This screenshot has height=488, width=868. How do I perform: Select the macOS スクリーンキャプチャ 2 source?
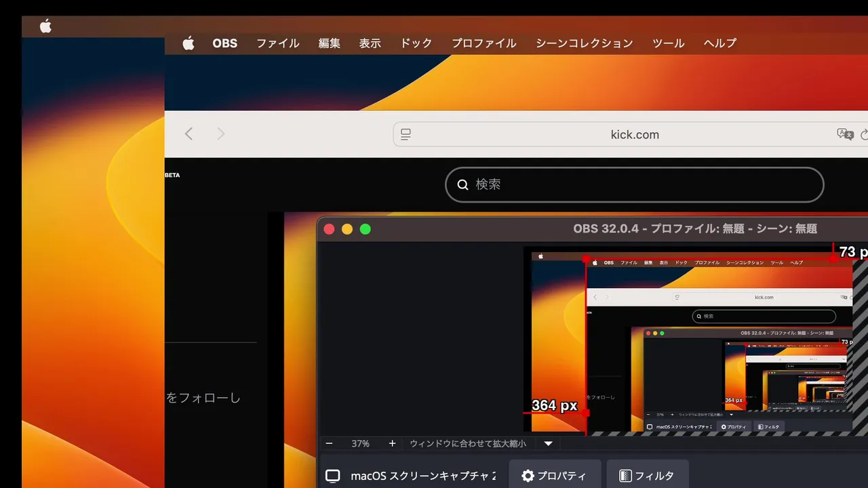(423, 476)
